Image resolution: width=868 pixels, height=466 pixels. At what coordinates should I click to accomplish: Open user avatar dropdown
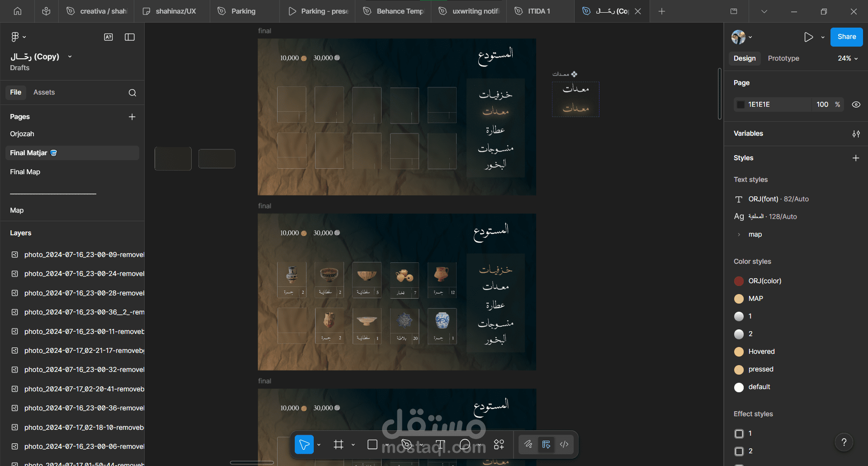click(742, 37)
